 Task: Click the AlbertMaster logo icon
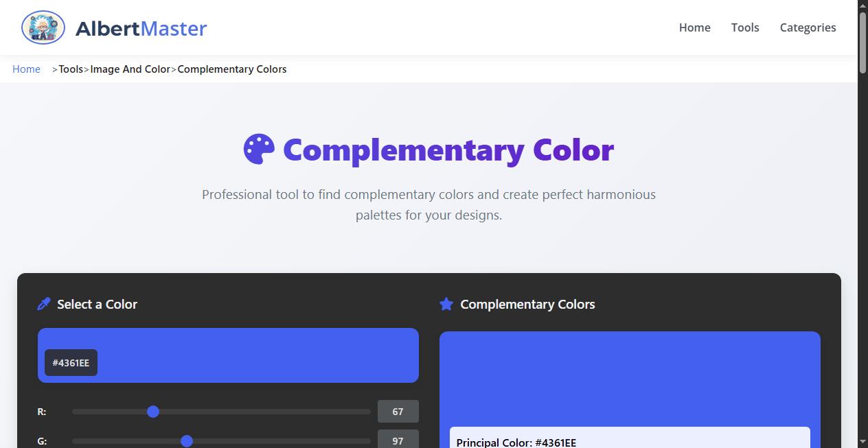pos(43,27)
